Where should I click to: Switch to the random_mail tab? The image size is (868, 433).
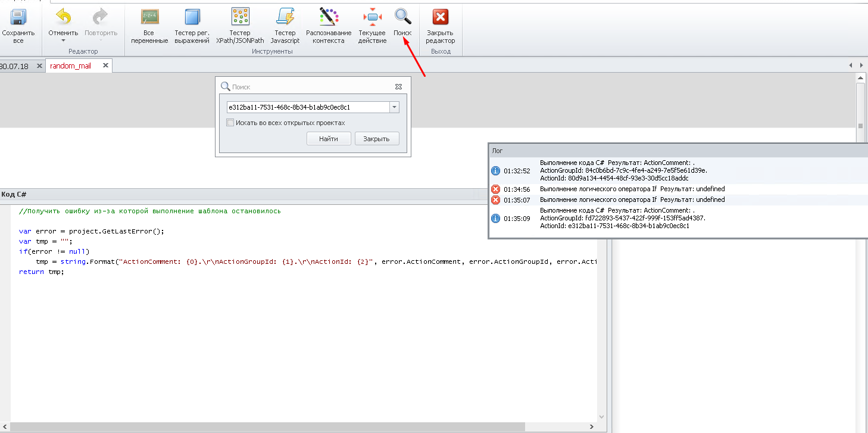70,66
